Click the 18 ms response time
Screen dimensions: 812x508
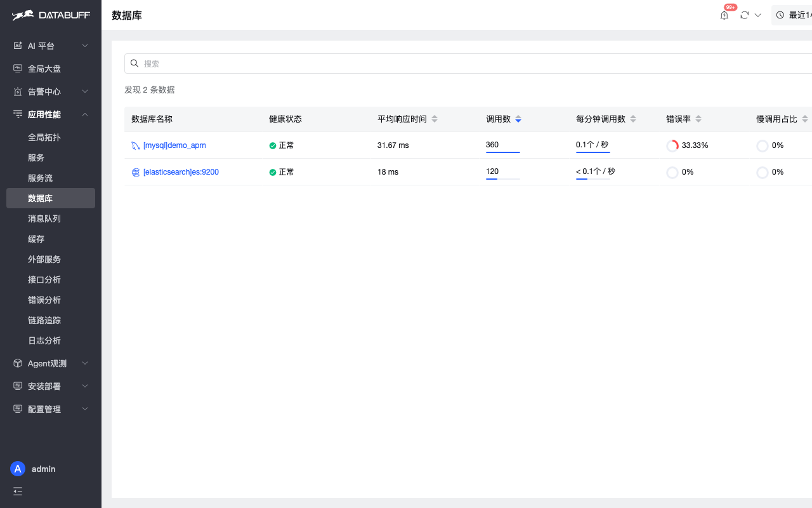point(388,172)
